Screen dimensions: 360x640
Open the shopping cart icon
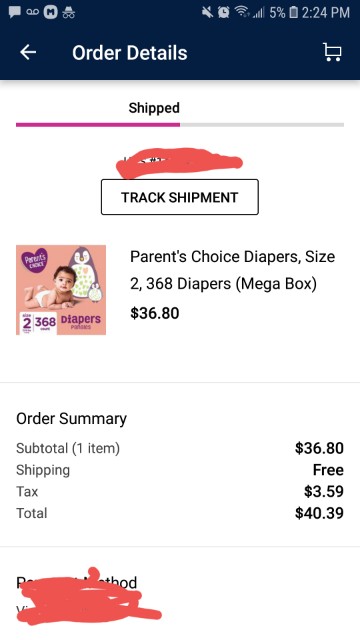[332, 52]
